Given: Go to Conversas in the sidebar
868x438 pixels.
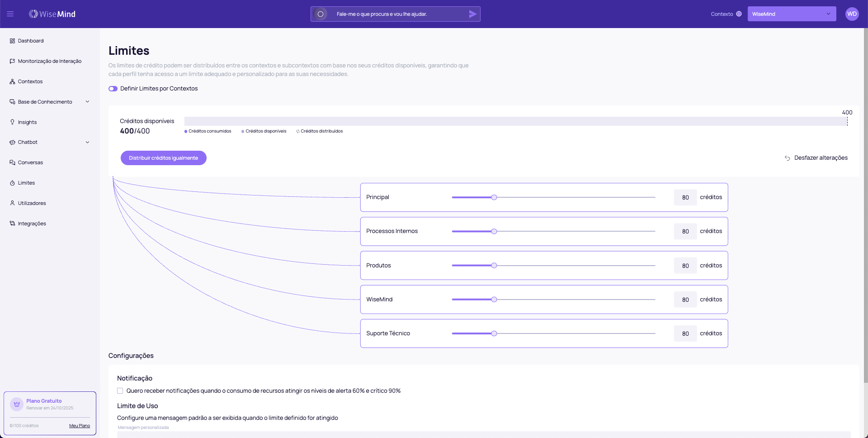Looking at the screenshot, I should coord(30,162).
